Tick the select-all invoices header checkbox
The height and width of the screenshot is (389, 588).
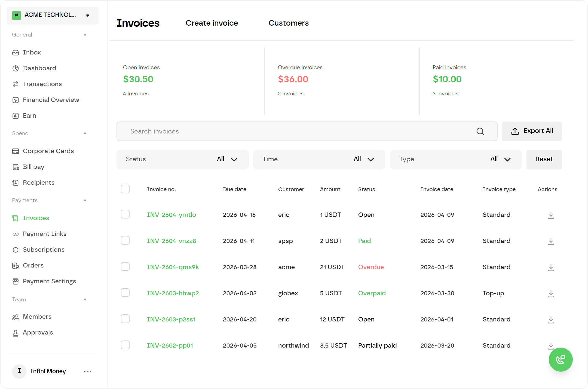point(125,189)
